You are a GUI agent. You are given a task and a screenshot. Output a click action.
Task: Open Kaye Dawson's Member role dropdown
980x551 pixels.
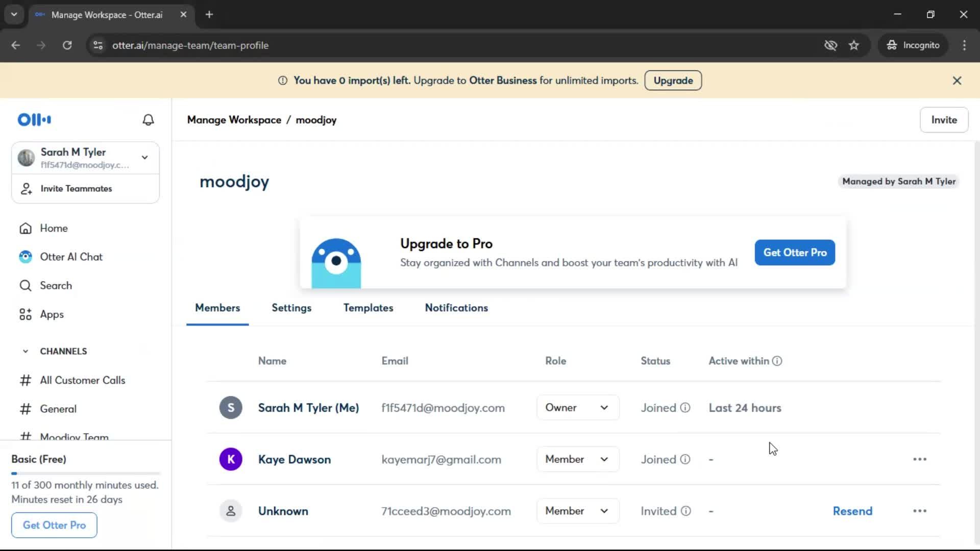(578, 459)
